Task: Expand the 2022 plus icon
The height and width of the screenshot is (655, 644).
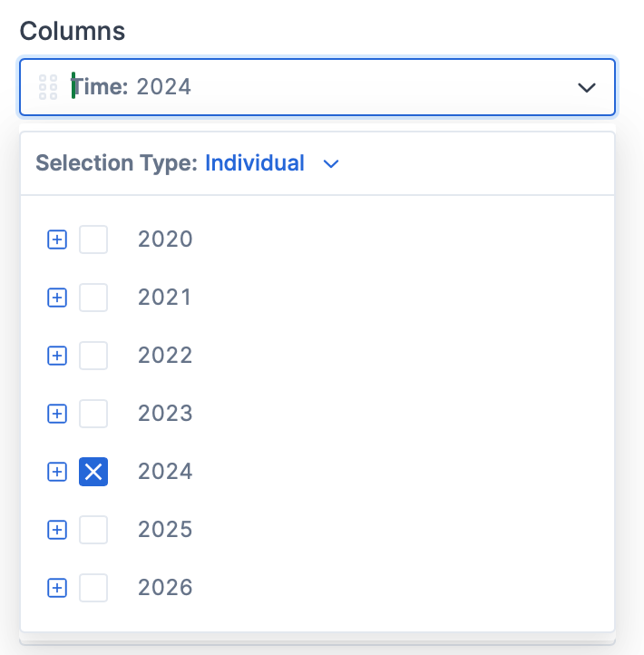Action: click(x=57, y=356)
